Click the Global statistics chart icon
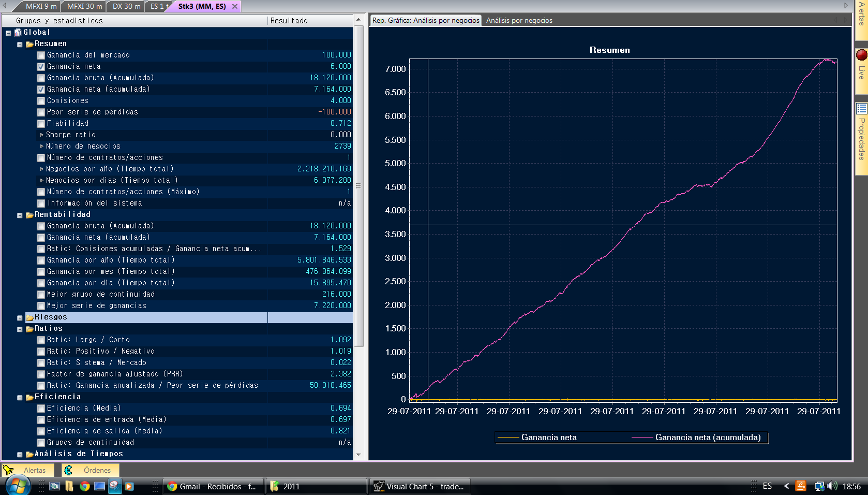868x495 pixels. click(18, 33)
